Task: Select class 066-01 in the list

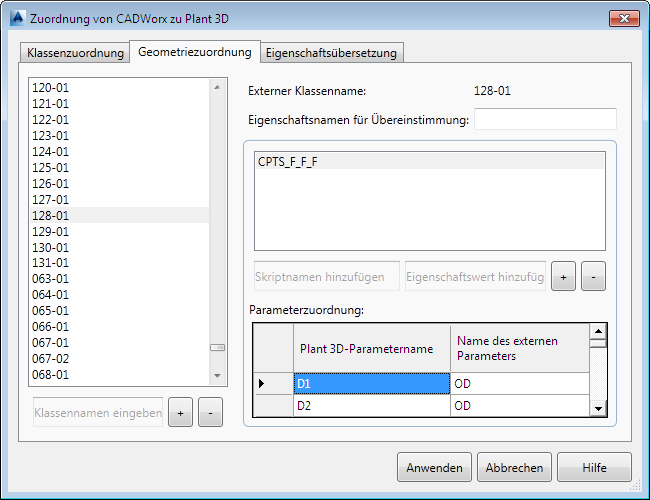Action: point(120,327)
